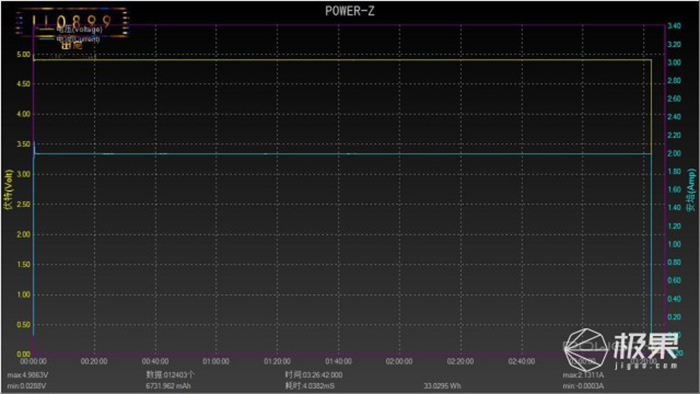Click the 3.20 amp axis tick

pos(675,45)
